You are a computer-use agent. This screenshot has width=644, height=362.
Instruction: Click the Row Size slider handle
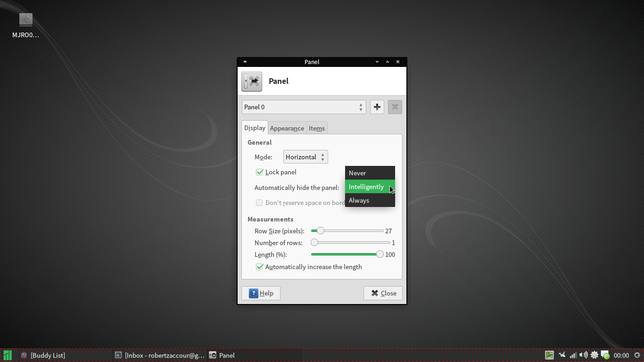pos(321,230)
